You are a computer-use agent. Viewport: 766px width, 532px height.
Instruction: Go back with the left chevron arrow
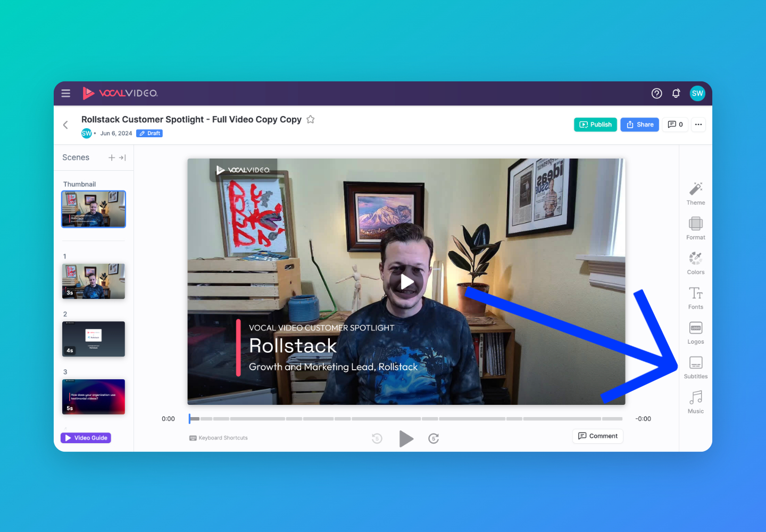click(x=65, y=125)
